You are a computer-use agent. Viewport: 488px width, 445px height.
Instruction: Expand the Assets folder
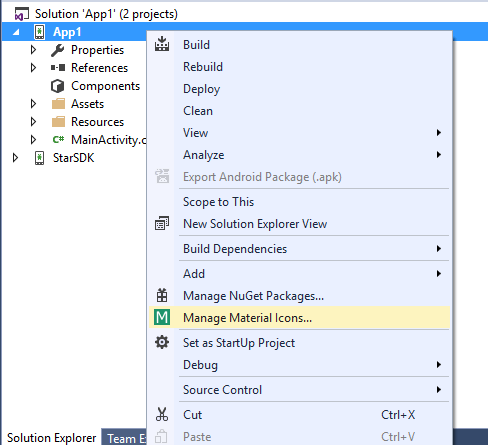[33, 104]
